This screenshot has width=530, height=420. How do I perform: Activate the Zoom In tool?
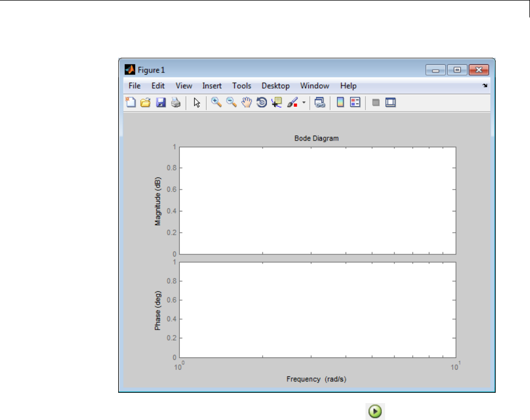point(216,102)
